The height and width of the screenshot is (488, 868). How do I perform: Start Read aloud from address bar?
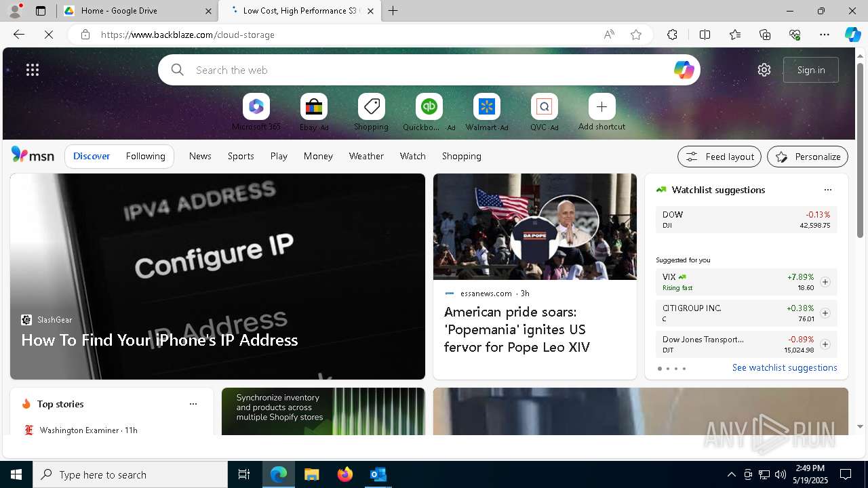pos(609,35)
